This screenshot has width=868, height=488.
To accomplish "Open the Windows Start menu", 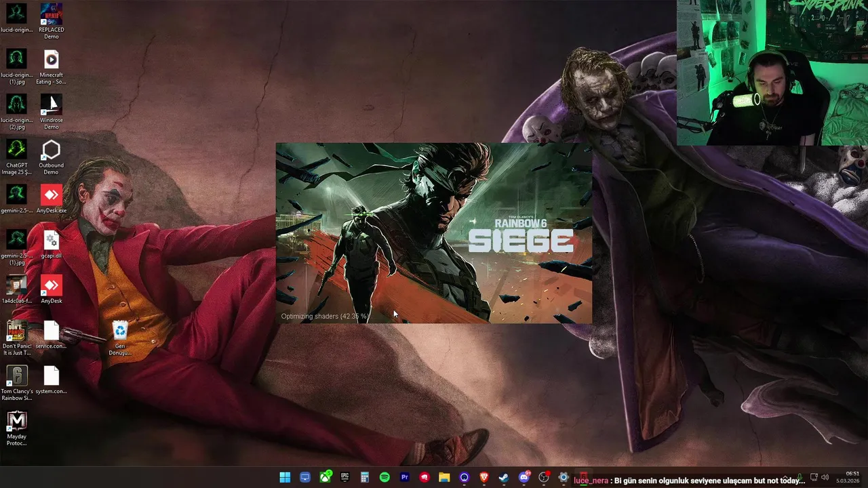I will 285,477.
